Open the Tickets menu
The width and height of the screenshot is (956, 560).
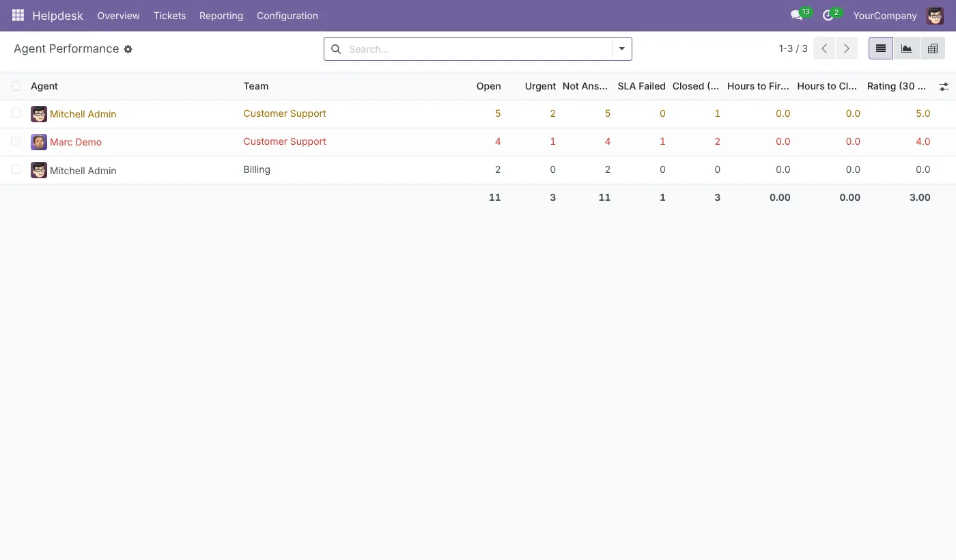coord(169,16)
